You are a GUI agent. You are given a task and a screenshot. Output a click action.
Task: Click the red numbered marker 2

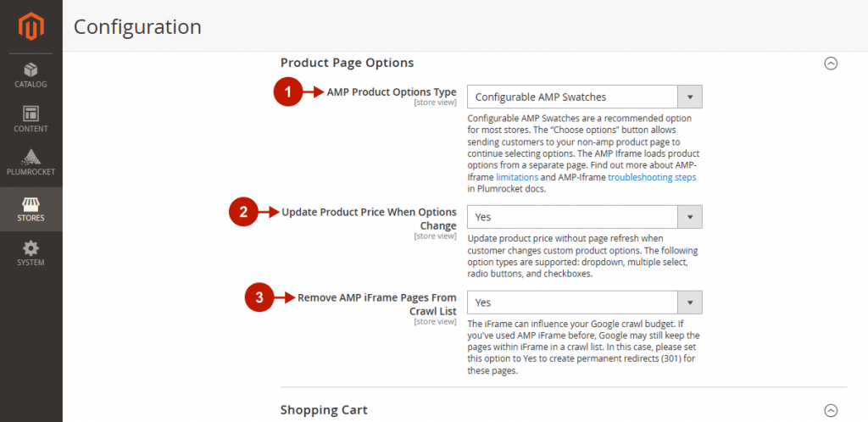tap(243, 213)
